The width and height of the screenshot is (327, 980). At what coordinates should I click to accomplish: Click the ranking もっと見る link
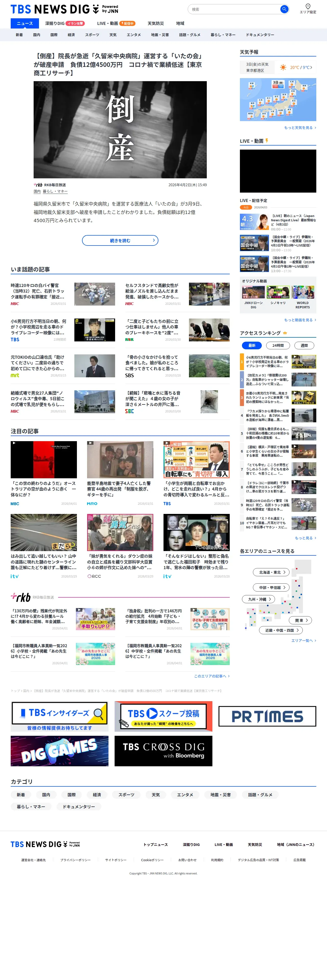pyautogui.click(x=305, y=538)
